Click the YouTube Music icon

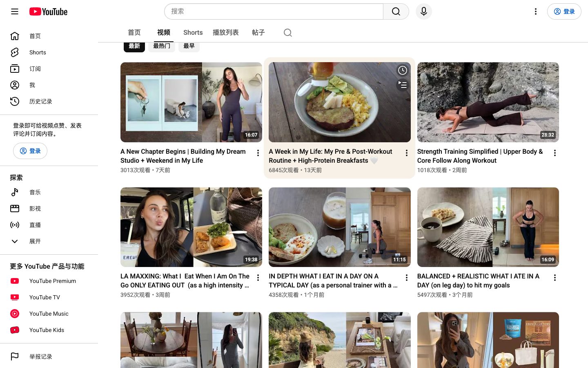(x=15, y=314)
